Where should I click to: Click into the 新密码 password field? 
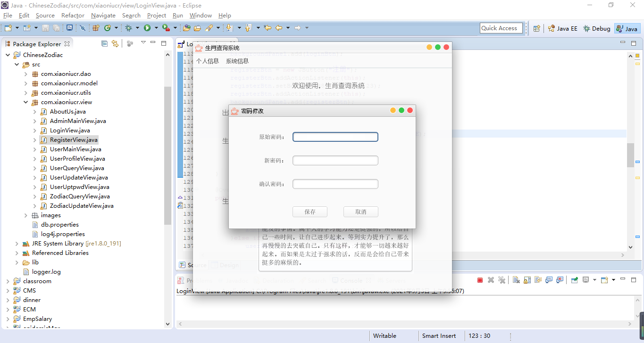click(335, 161)
